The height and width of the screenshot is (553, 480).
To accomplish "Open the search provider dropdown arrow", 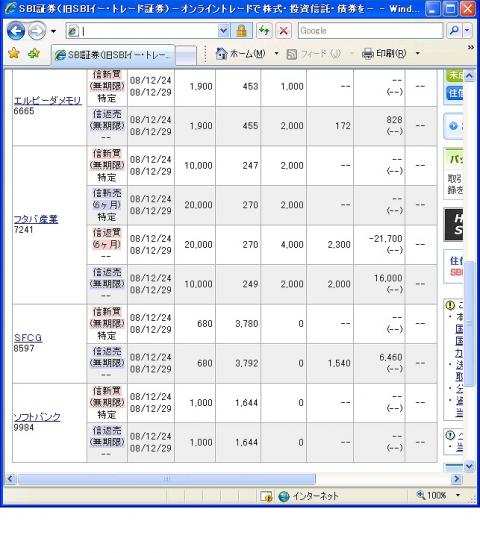I will (467, 31).
